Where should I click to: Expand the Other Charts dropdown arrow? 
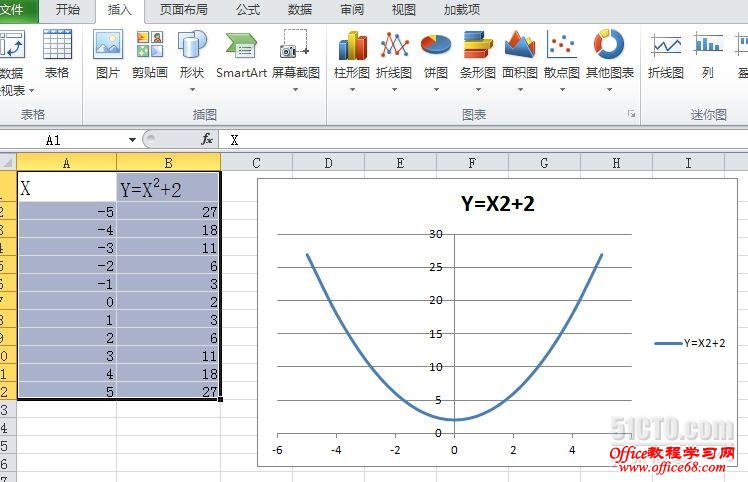(610, 89)
